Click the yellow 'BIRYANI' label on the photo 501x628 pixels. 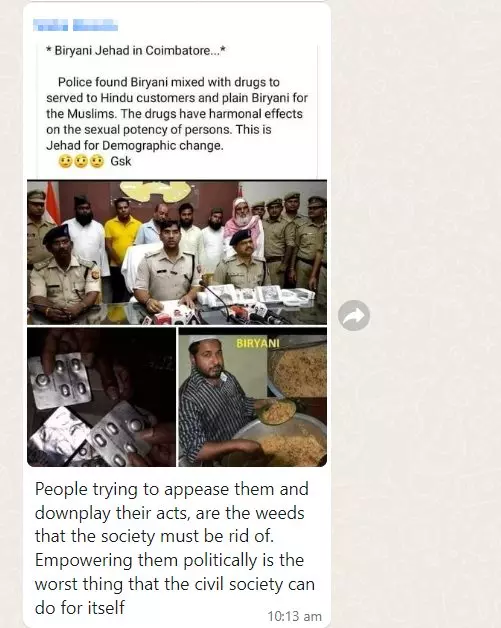click(258, 343)
